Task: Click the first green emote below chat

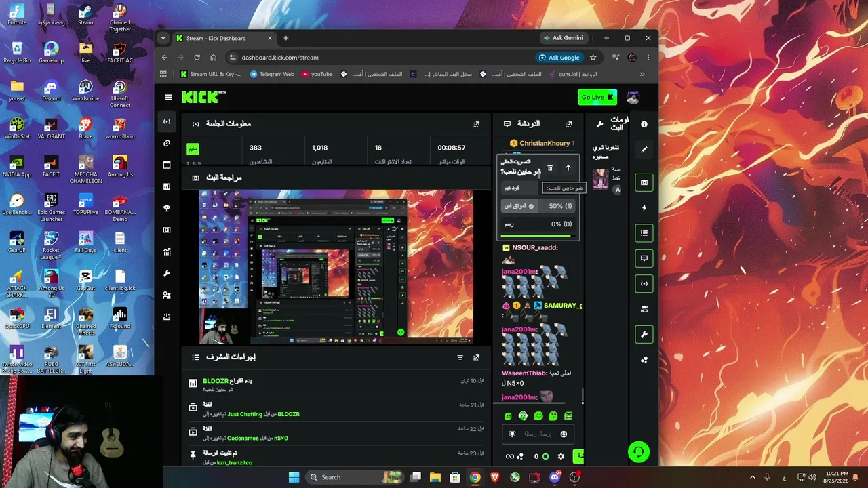Action: coord(508,415)
